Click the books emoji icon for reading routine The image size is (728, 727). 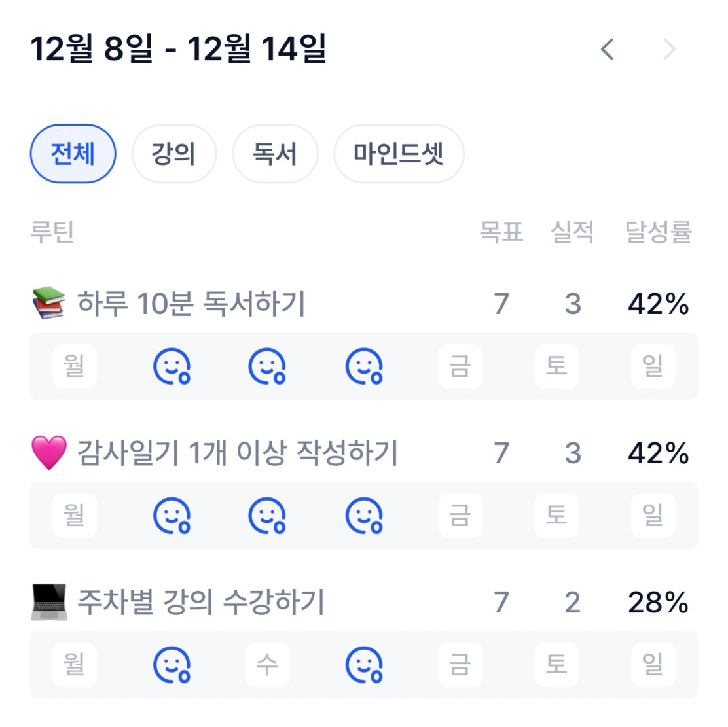48,304
